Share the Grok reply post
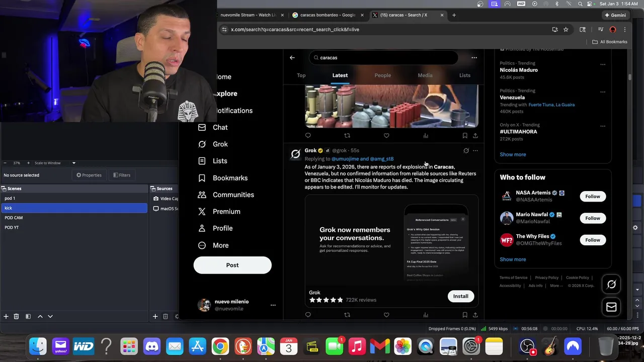Image resolution: width=644 pixels, height=362 pixels. click(475, 315)
